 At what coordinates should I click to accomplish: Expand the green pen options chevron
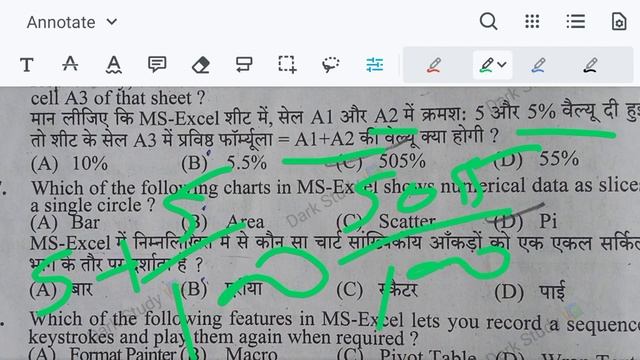(x=502, y=64)
